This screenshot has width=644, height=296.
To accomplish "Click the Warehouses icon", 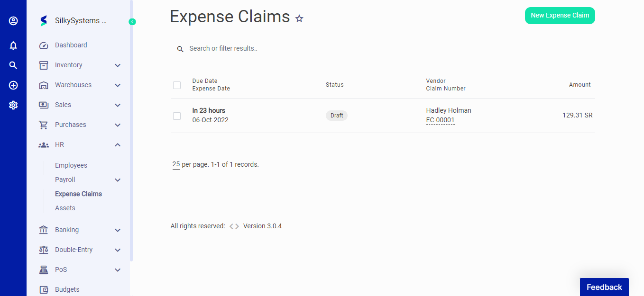I will 43,85.
